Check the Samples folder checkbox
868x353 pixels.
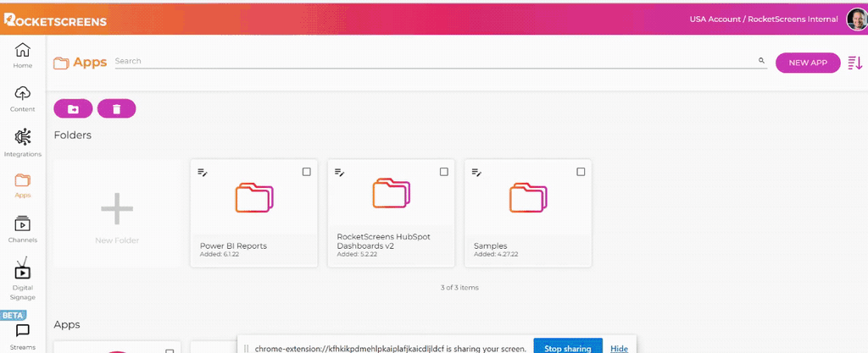[x=581, y=172]
